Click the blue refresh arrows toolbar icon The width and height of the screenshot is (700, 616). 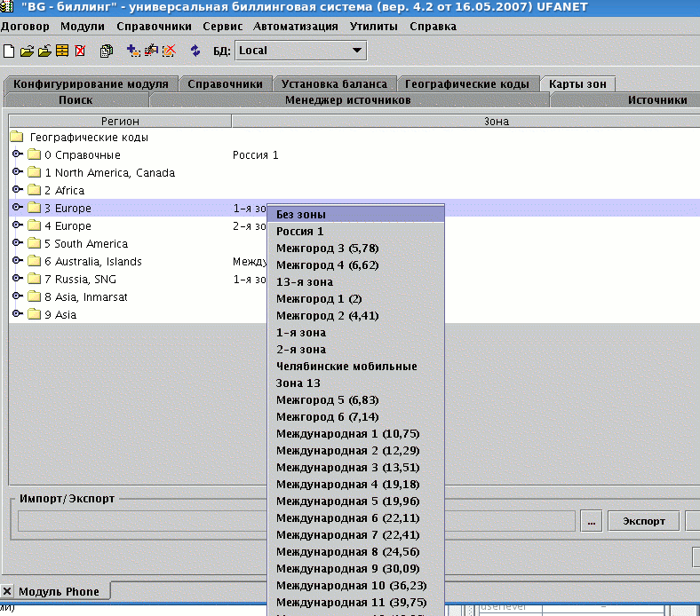coord(195,51)
